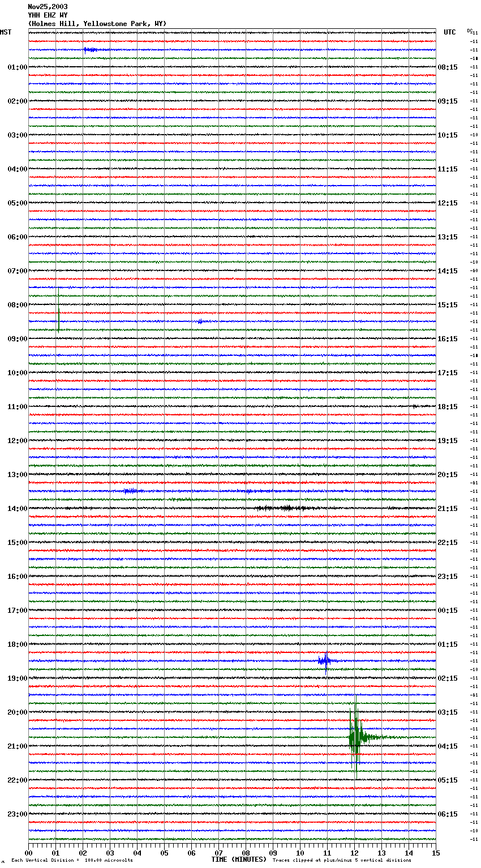Select the 08:00 MST row label
Image resolution: width=481 pixels, height=868 pixels.
click(x=18, y=305)
